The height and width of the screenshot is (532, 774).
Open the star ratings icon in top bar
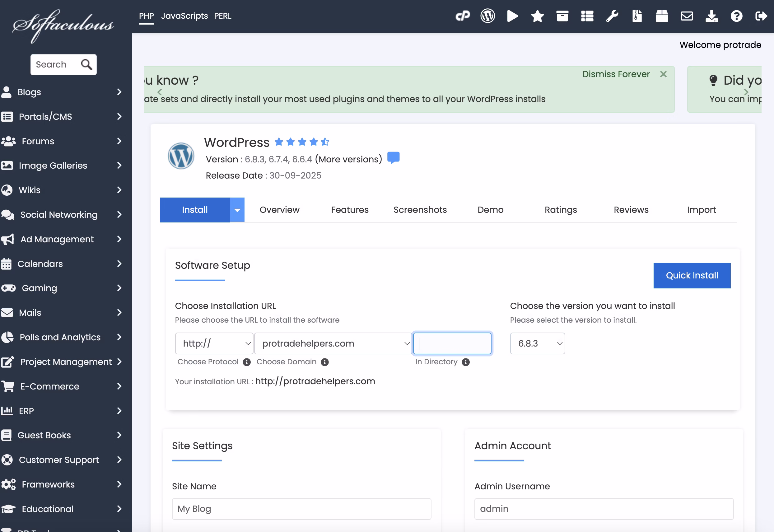(537, 16)
